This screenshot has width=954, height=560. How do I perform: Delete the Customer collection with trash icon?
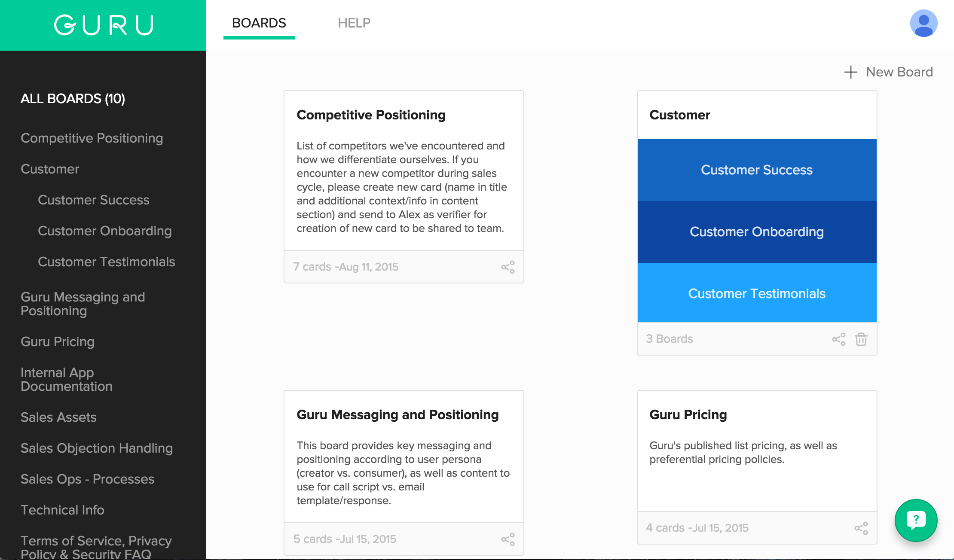tap(861, 339)
